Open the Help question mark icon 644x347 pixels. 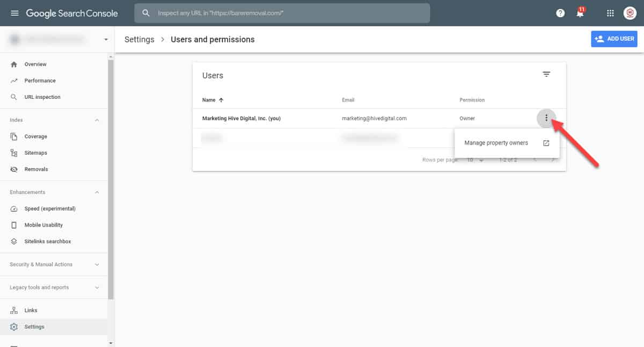(x=560, y=13)
